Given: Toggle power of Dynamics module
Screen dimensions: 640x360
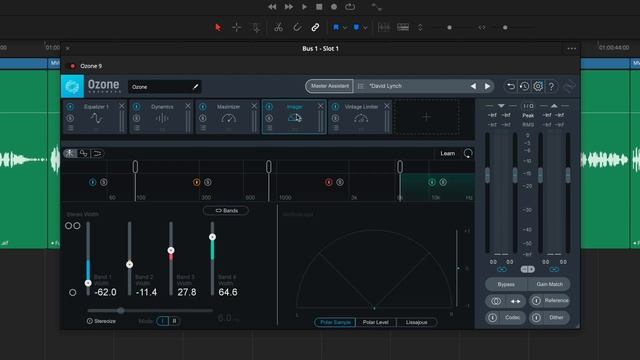Looking at the screenshot, I should [136, 107].
